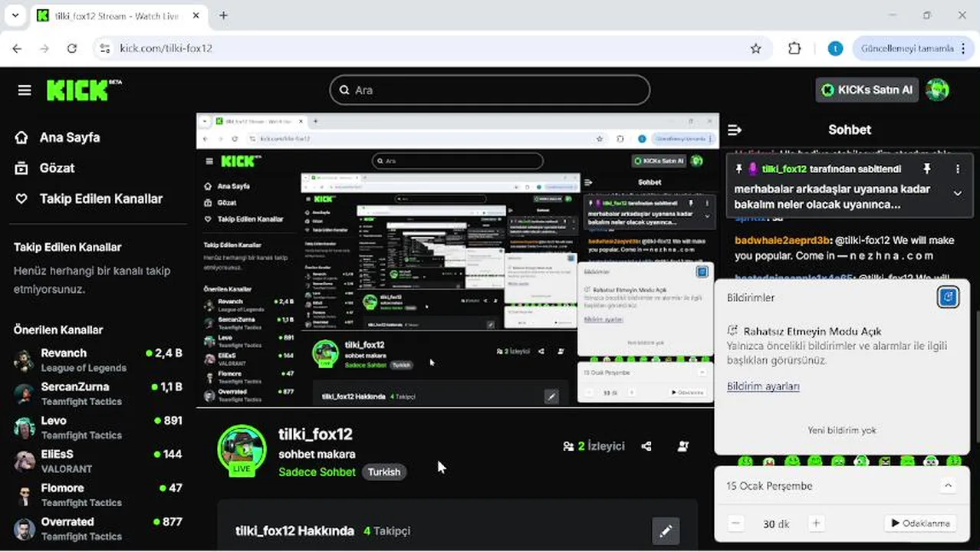Click the Sadece Sohbet category link
Screen dimensions: 980x552
(317, 472)
